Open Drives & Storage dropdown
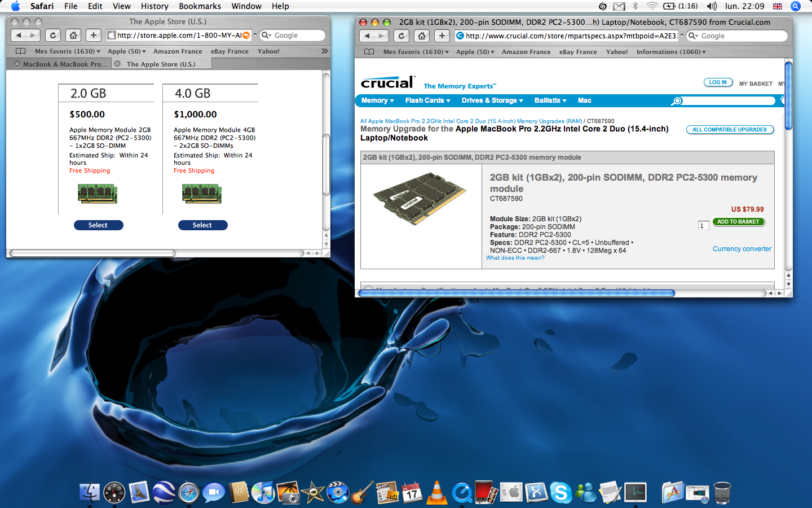Screen dimensions: 812x508 coord(492,100)
